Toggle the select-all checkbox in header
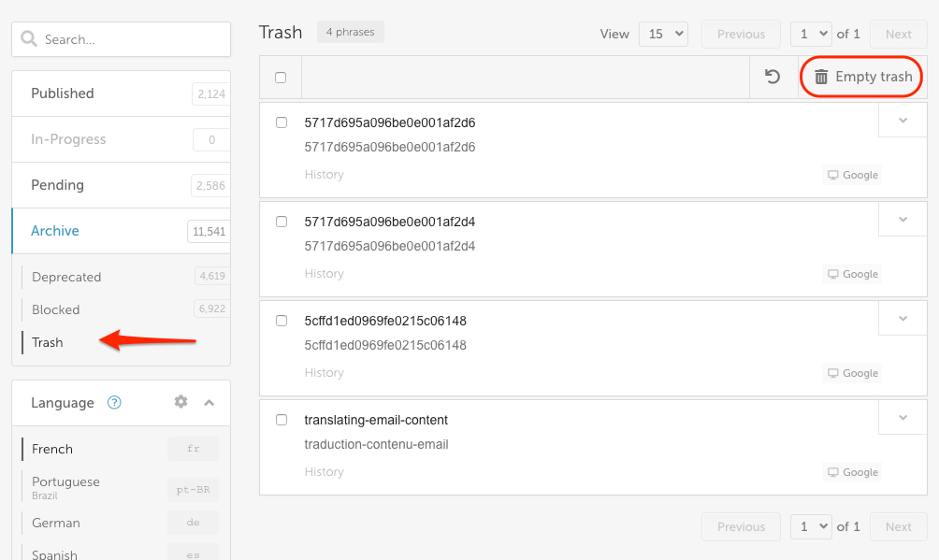939x560 pixels. point(281,78)
